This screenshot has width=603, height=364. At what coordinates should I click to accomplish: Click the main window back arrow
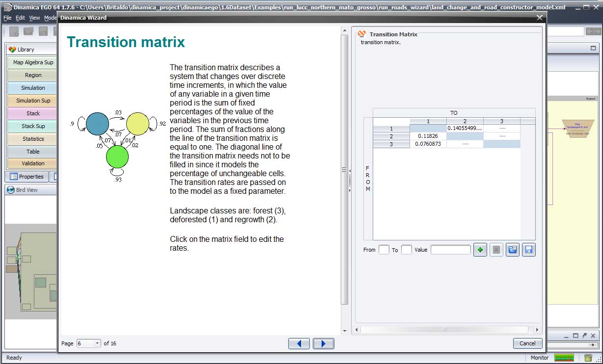pos(589,31)
